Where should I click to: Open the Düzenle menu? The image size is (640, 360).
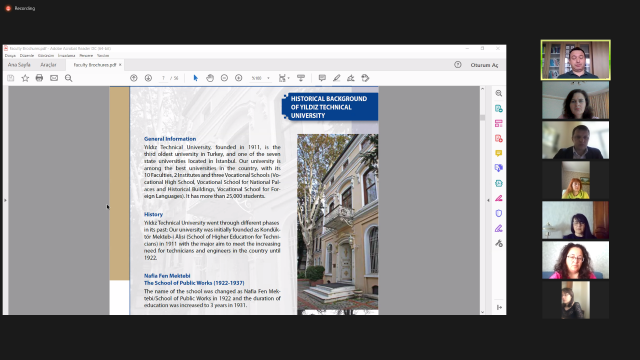tap(27, 56)
